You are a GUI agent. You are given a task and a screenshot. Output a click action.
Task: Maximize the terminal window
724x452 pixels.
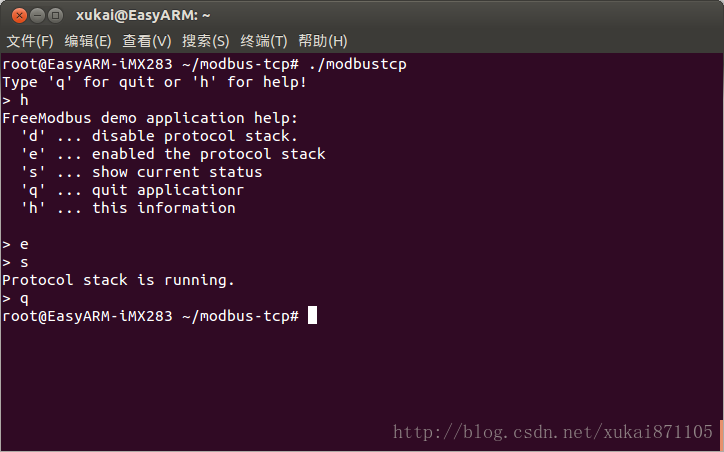pos(55,15)
